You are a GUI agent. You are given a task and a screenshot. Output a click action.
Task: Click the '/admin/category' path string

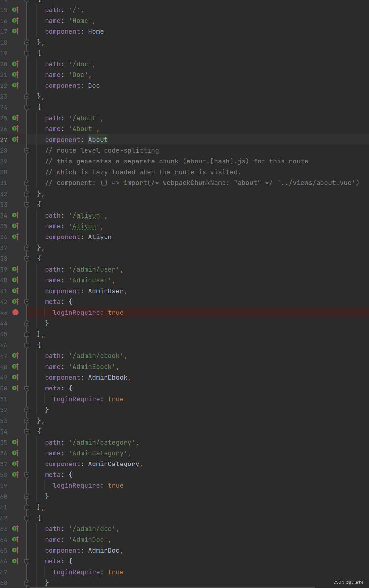(102, 443)
